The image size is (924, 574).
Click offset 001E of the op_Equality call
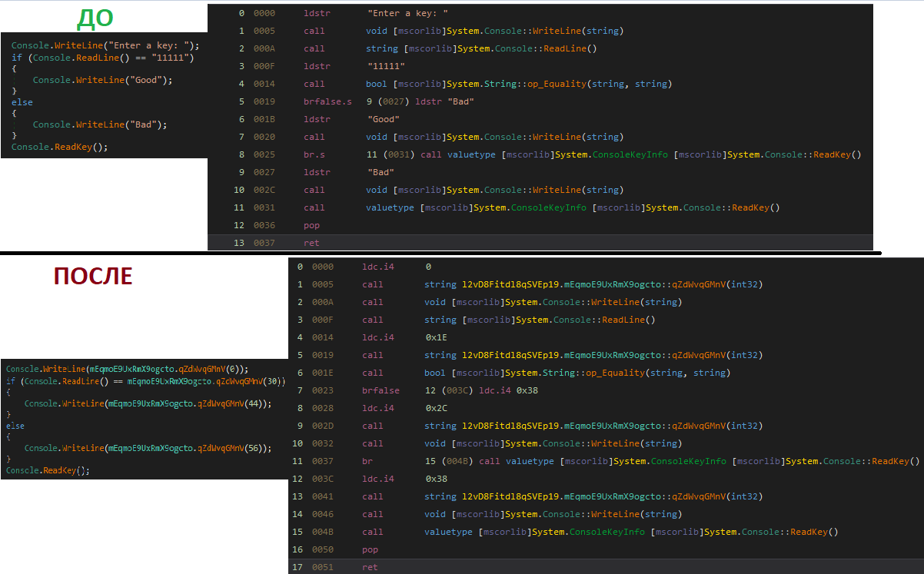pyautogui.click(x=323, y=373)
